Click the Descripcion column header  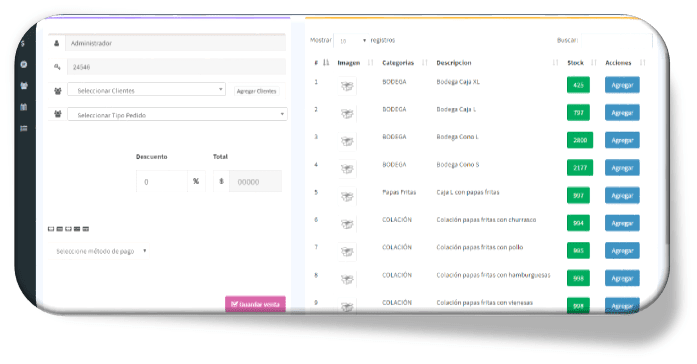click(454, 63)
